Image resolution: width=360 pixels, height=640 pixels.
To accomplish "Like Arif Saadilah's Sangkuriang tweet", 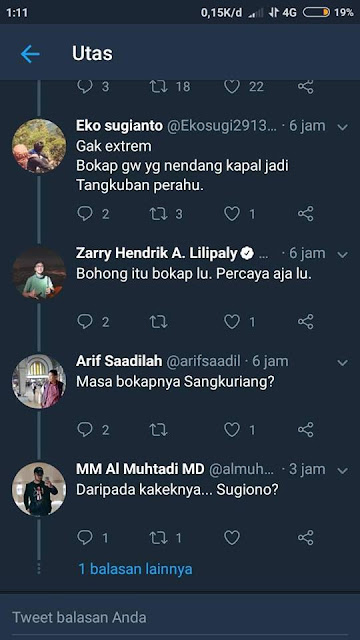I will coord(232,429).
